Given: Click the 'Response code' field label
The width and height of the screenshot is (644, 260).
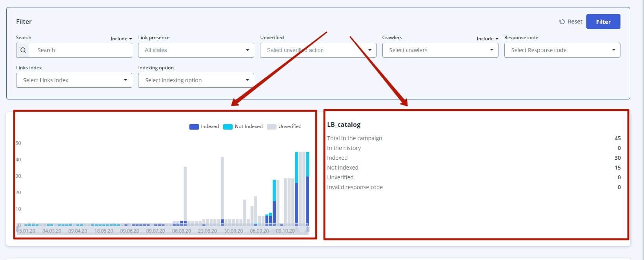Looking at the screenshot, I should [x=521, y=38].
